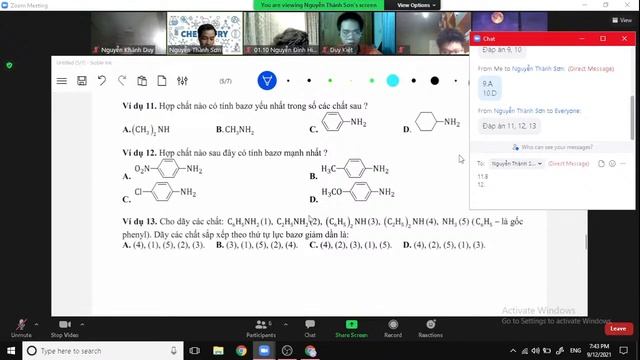Image resolution: width=640 pixels, height=360 pixels.
Task: Open the chat recipient dropdown
Action: (516, 163)
